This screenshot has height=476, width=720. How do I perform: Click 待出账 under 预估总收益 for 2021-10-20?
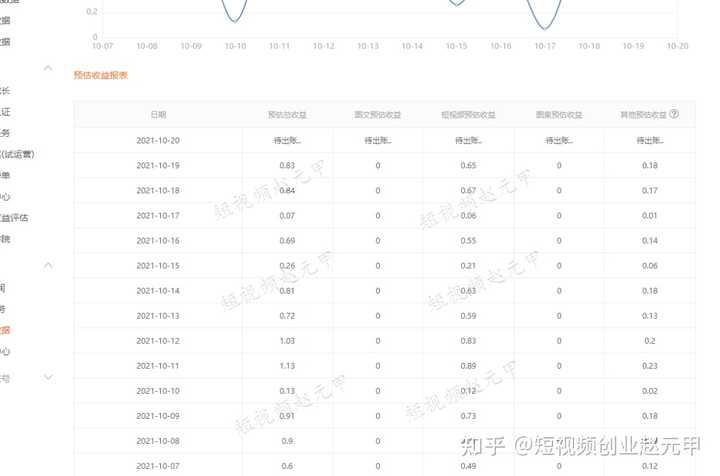coord(287,140)
